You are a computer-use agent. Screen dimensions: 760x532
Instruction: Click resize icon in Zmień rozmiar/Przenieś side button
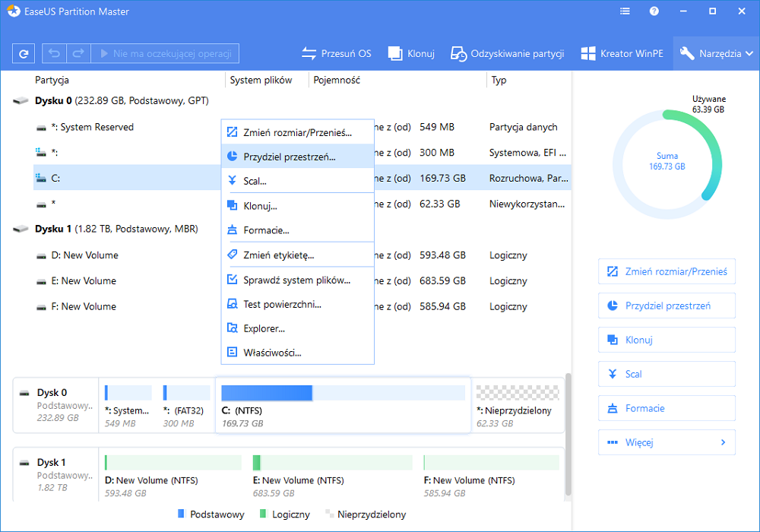(613, 271)
